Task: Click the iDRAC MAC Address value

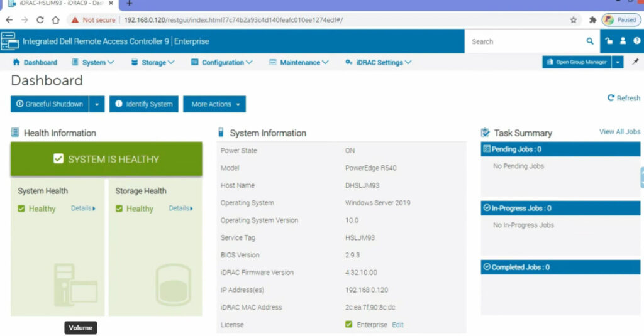Action: [x=370, y=307]
